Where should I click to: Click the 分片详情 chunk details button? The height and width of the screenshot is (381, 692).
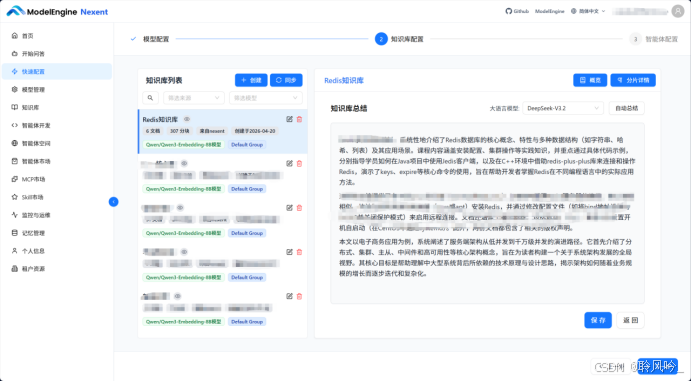coord(633,80)
